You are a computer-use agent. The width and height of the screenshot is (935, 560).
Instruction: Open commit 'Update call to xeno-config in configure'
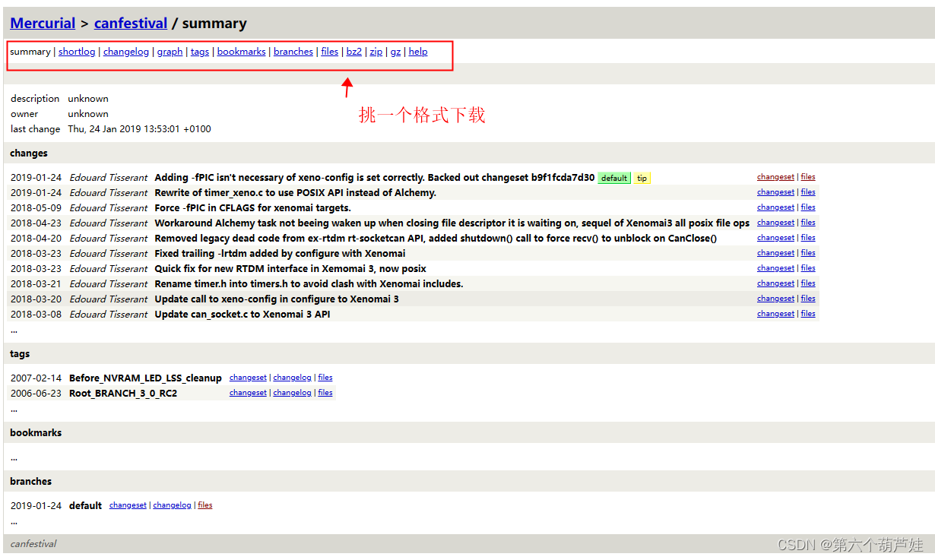click(x=277, y=299)
